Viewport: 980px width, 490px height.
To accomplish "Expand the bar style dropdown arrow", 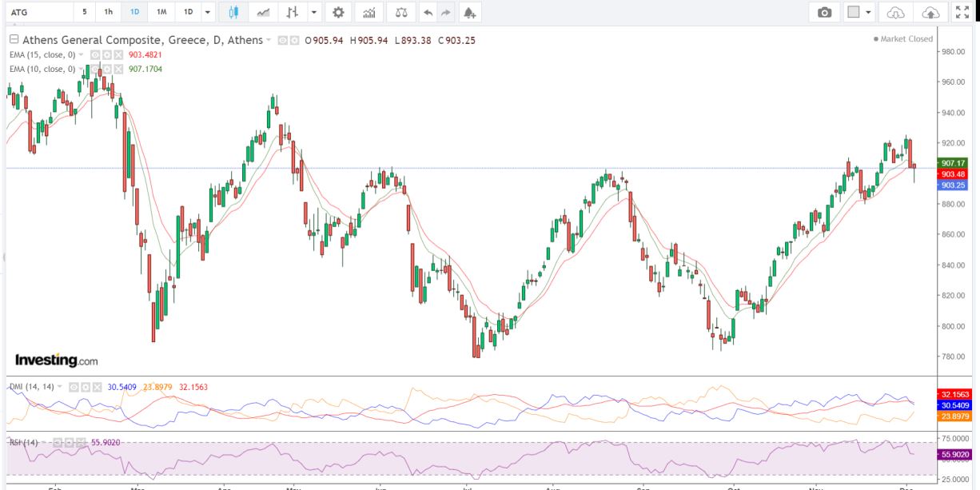I will coord(313,12).
